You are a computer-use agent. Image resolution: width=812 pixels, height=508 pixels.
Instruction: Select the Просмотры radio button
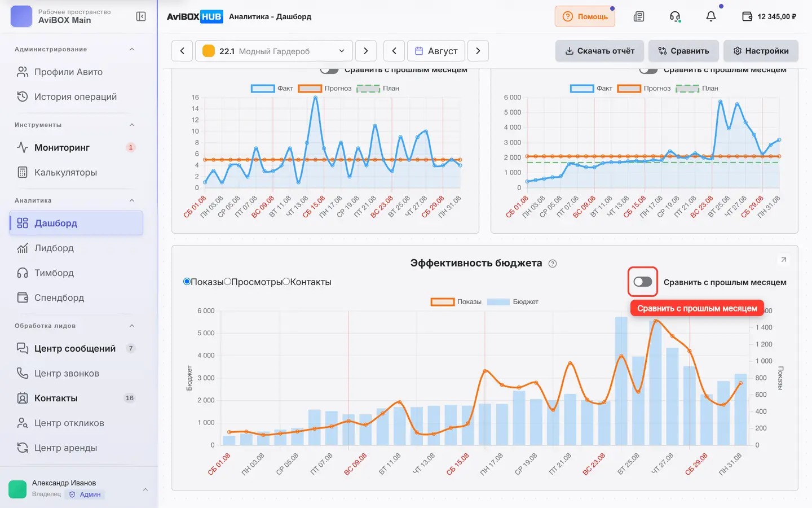[227, 282]
